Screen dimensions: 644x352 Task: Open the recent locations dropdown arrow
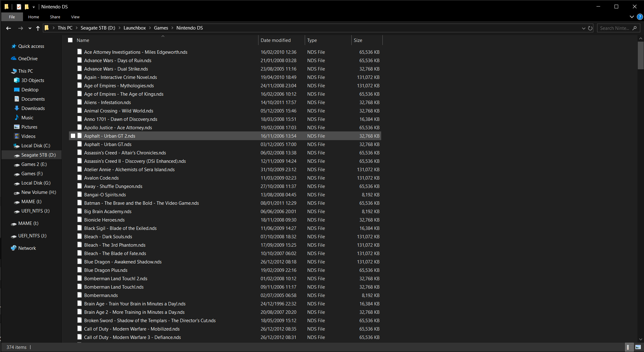30,28
